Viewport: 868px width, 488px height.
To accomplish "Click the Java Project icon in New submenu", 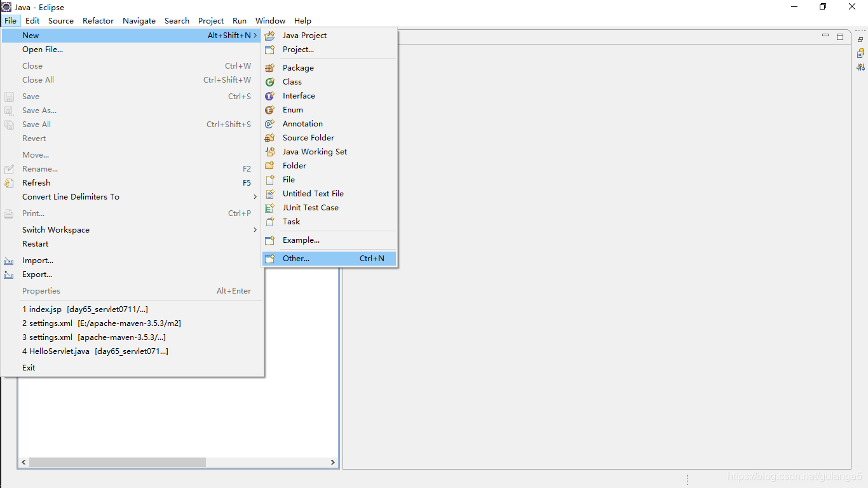I will [270, 36].
